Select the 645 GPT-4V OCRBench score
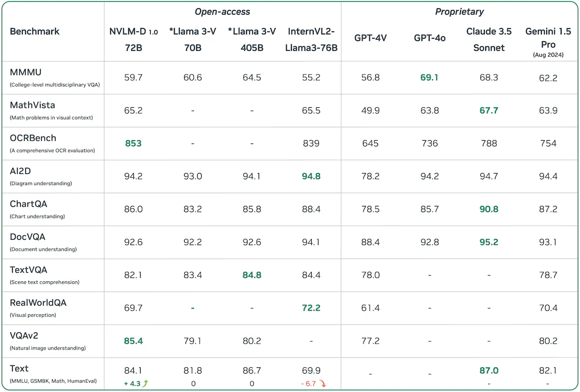Screen dimensions: 580x392 (370, 143)
